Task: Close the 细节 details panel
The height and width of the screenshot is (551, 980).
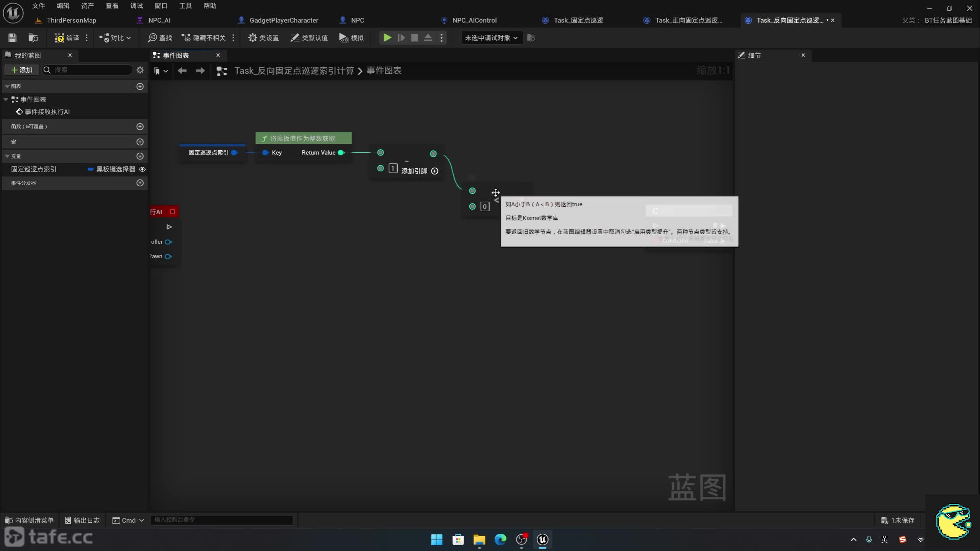Action: [803, 55]
